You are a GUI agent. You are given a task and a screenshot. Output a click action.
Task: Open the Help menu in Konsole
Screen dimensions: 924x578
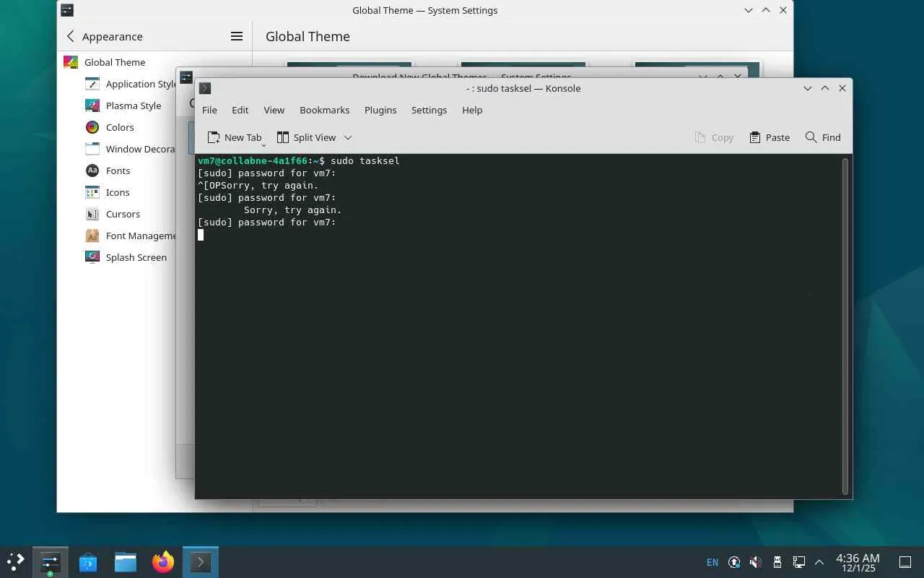tap(472, 110)
